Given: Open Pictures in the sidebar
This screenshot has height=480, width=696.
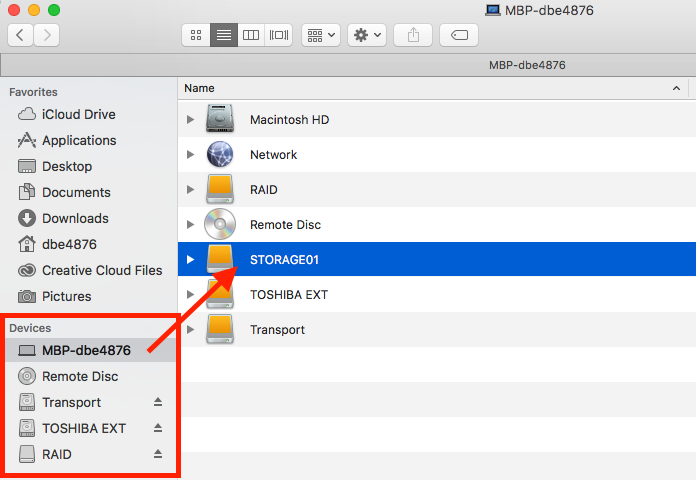Looking at the screenshot, I should (x=67, y=296).
